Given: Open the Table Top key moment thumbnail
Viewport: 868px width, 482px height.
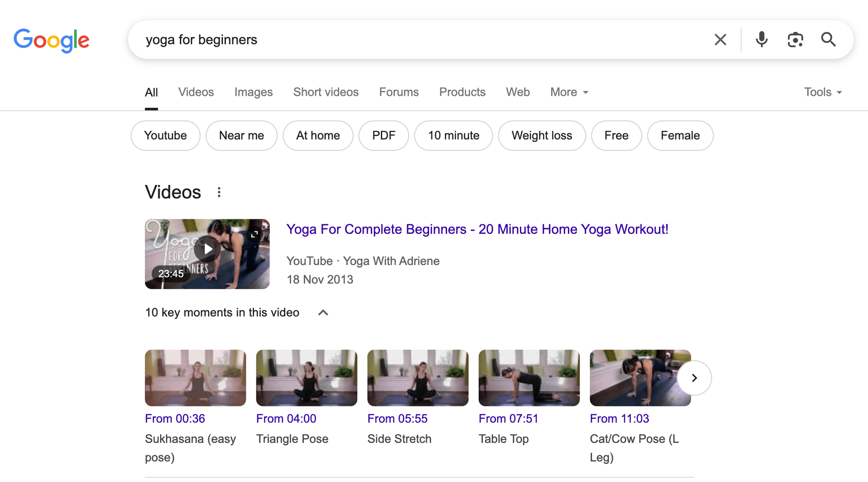Looking at the screenshot, I should pos(529,378).
